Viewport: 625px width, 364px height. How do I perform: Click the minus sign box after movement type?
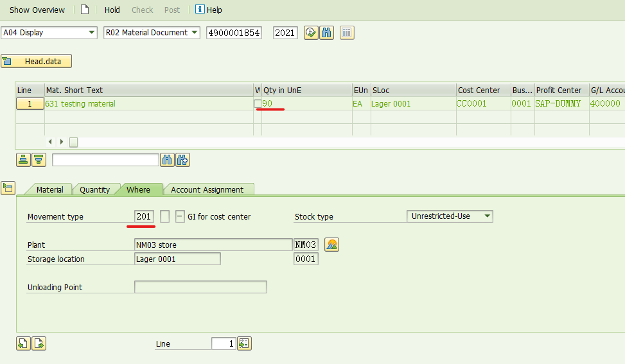pos(180,216)
